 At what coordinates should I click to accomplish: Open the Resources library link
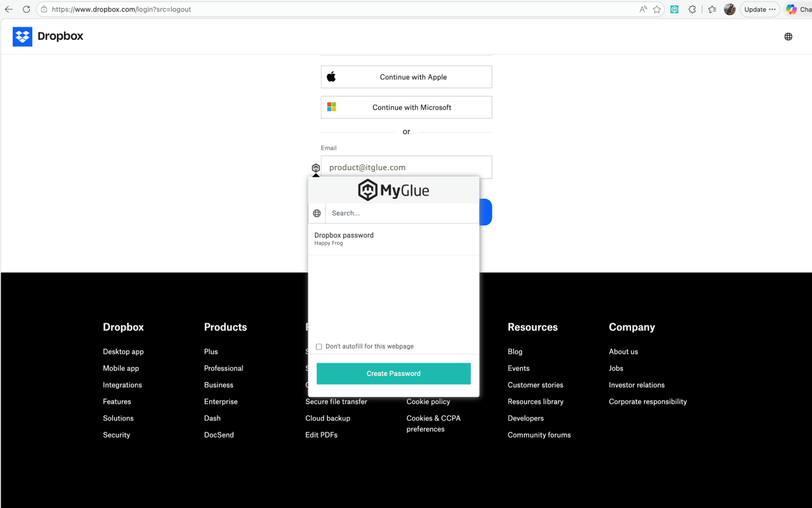coord(535,401)
